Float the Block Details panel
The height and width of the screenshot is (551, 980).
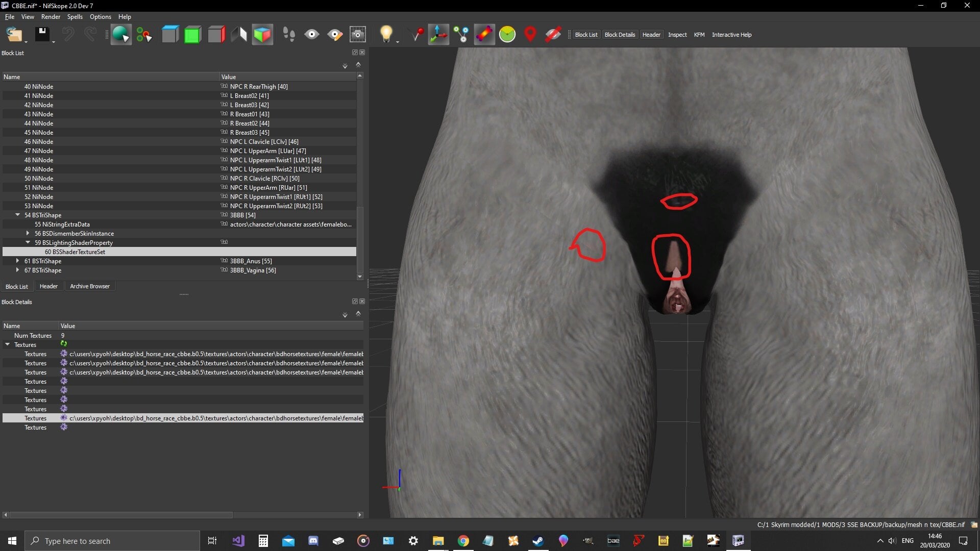point(355,302)
